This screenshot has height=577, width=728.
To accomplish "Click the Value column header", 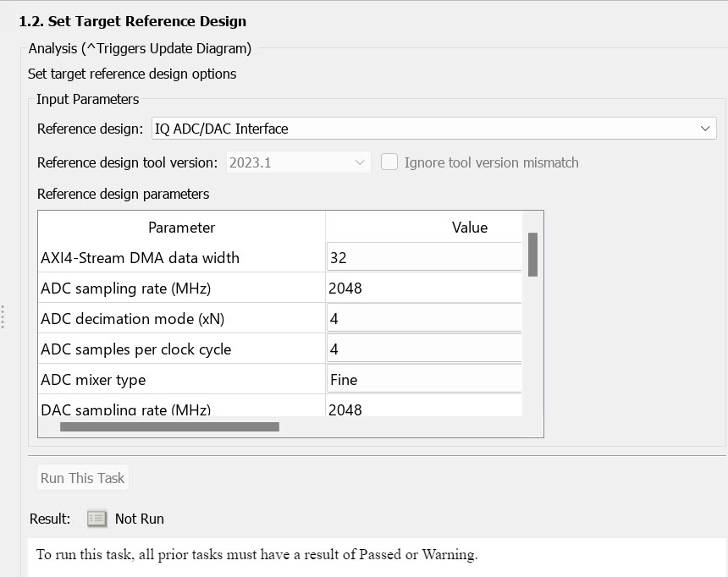I will pyautogui.click(x=469, y=227).
